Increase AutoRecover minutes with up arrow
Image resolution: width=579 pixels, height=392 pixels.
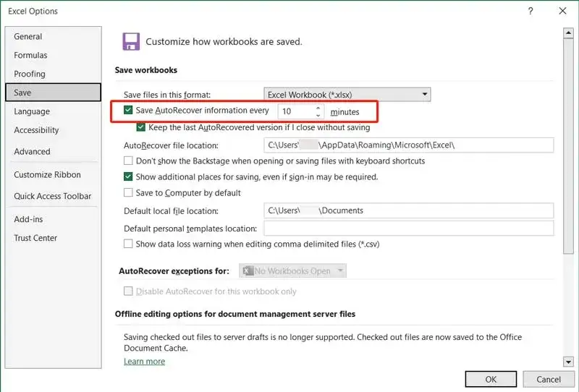click(318, 108)
